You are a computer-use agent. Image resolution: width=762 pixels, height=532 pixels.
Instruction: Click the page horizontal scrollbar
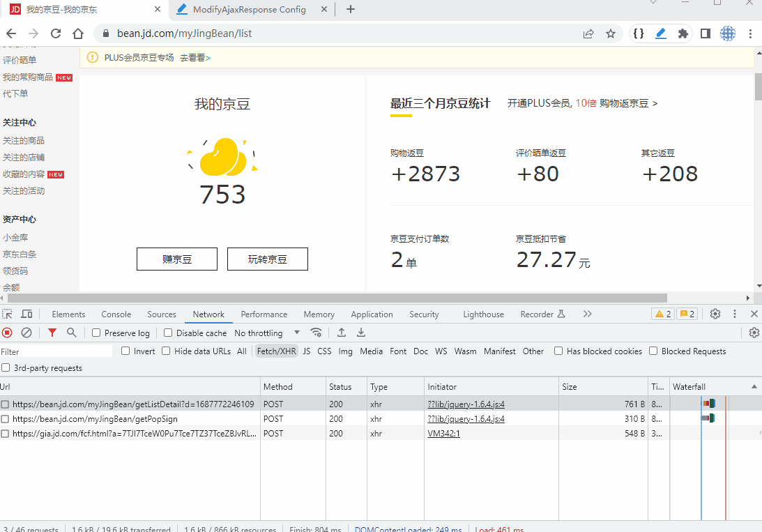click(x=337, y=298)
